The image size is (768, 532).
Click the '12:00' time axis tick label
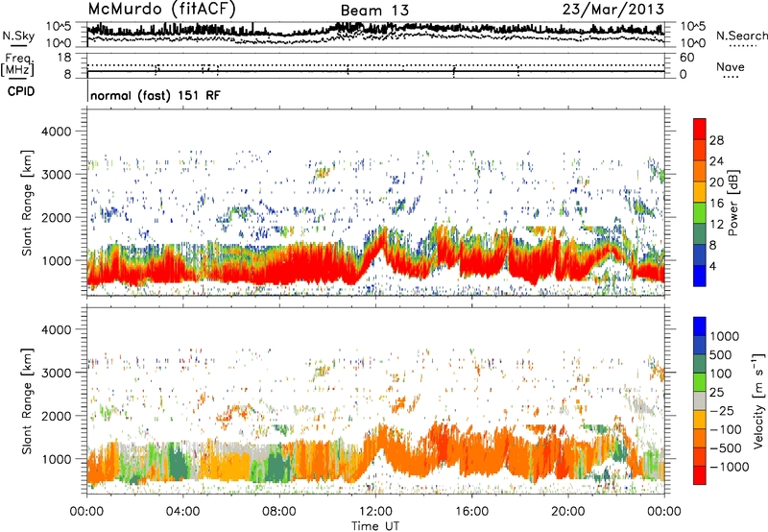(x=375, y=512)
